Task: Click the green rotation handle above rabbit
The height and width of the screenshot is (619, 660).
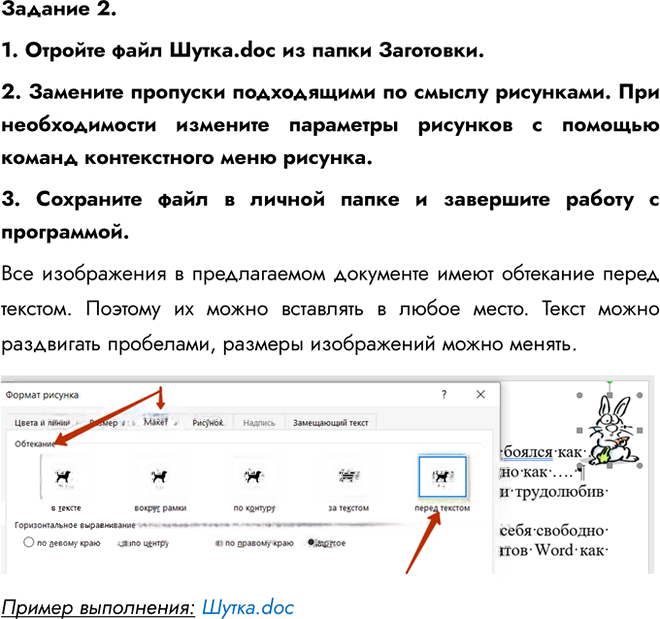Action: 609,381
